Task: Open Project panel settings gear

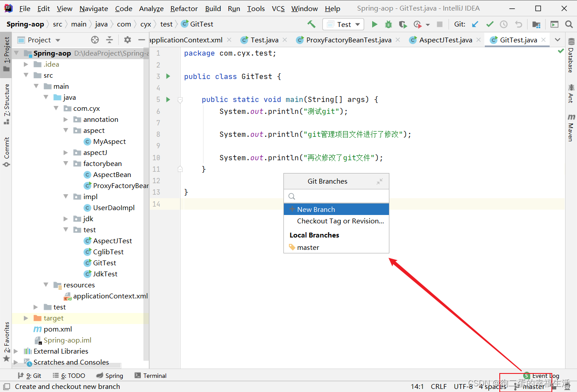Action: coord(128,40)
